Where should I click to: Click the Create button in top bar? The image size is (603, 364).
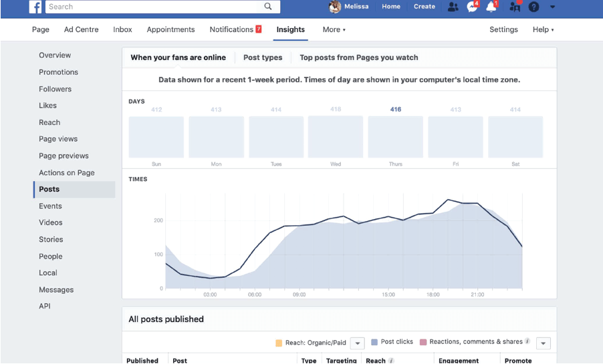[424, 7]
